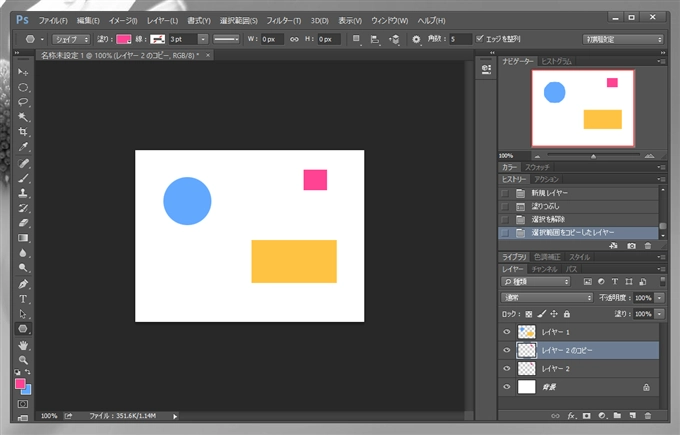Select the Dodge tool

point(23,268)
